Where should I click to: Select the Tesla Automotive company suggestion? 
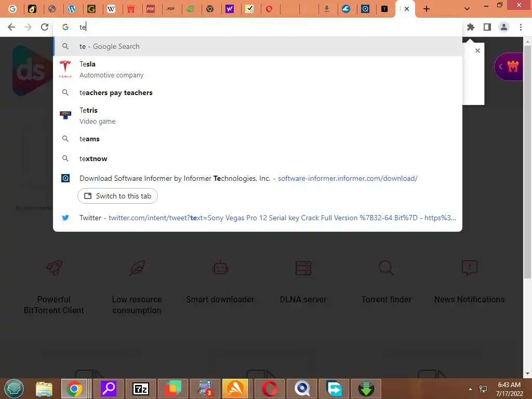(258, 70)
